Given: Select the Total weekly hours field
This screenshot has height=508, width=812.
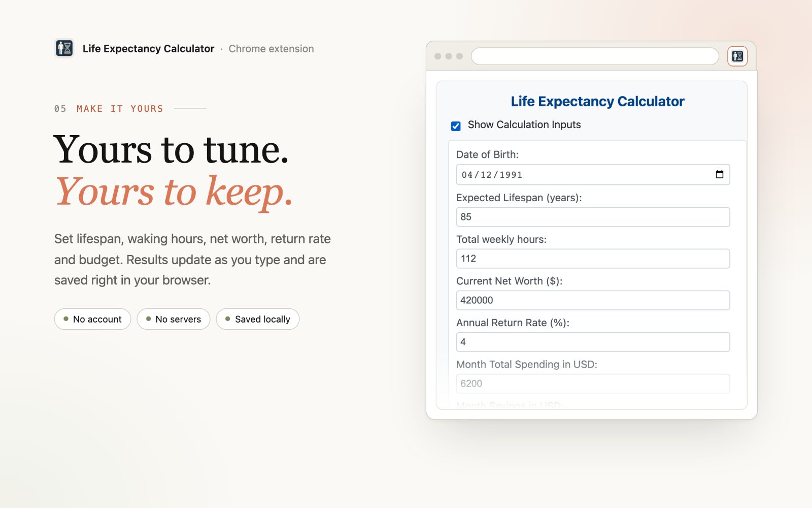Looking at the screenshot, I should [x=593, y=259].
